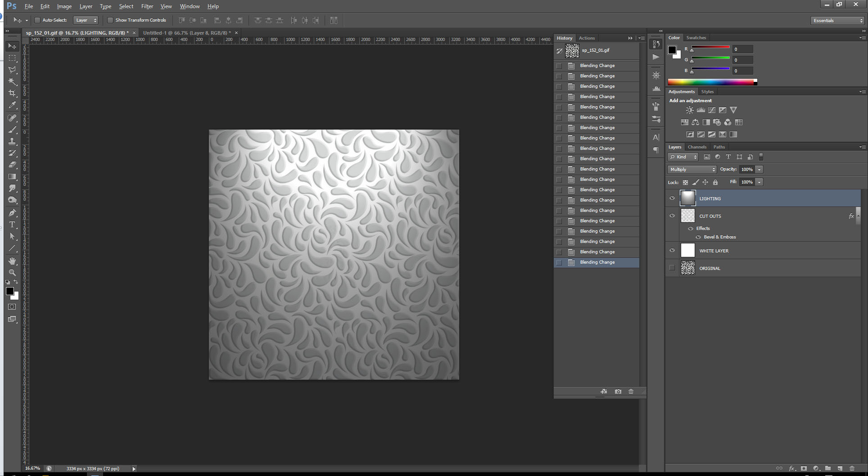
Task: Open status bar info arrow menu
Action: pyautogui.click(x=134, y=469)
